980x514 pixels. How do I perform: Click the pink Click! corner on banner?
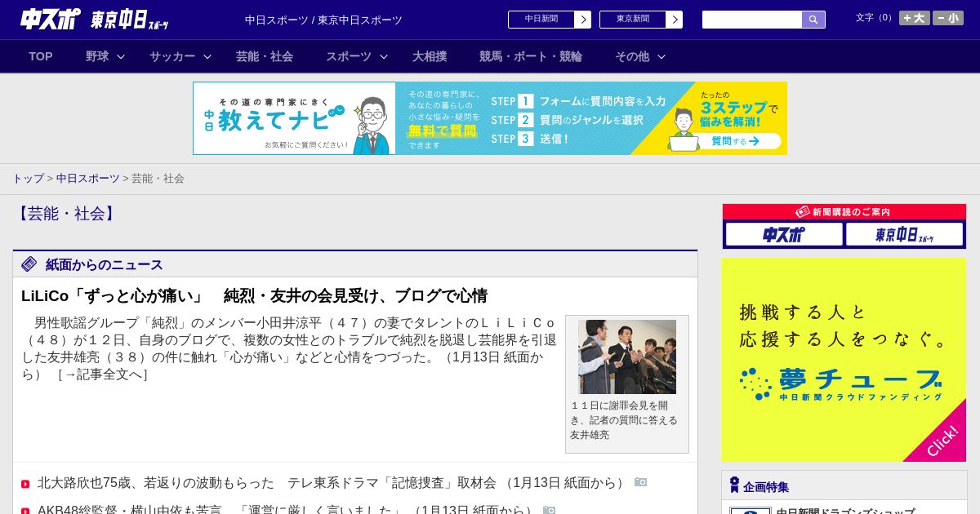943,439
